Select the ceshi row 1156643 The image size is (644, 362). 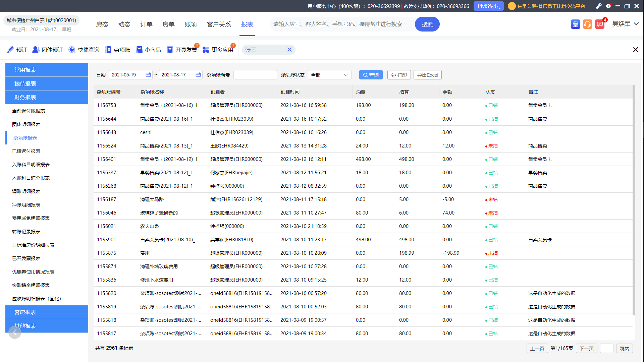point(363,132)
